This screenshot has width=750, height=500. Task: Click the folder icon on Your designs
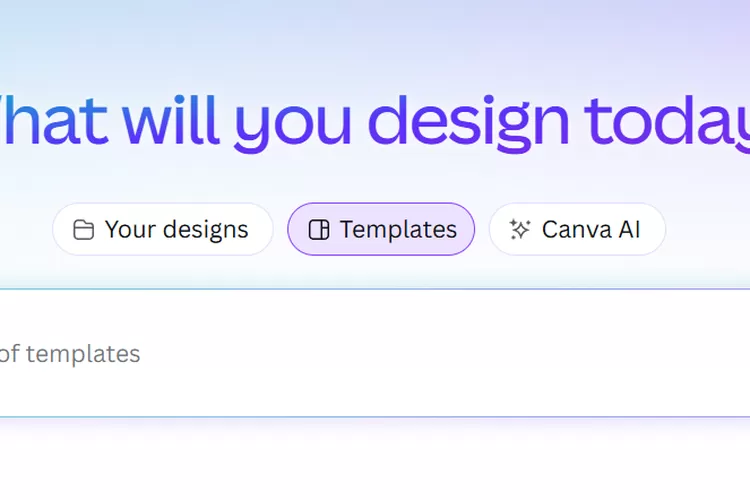84,230
